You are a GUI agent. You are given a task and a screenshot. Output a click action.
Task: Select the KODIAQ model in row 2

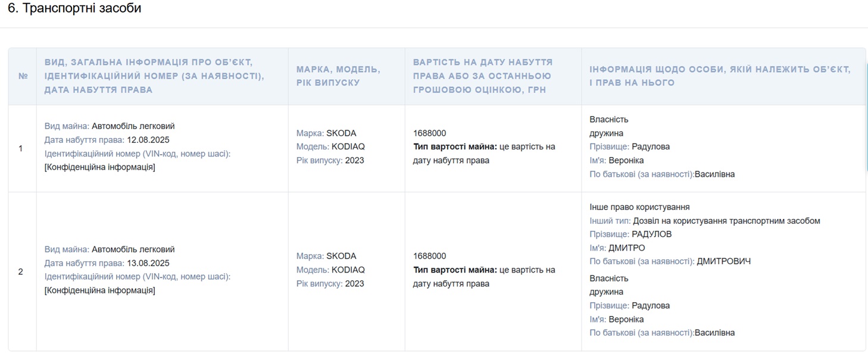348,270
